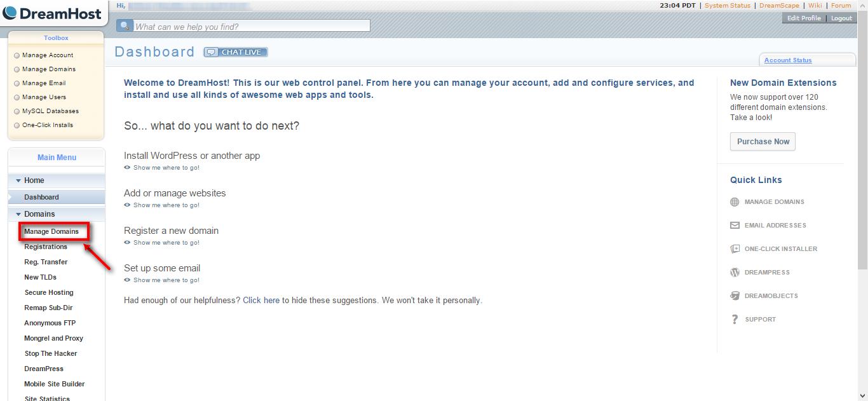
Task: Show where to install WordPress
Action: click(x=166, y=168)
